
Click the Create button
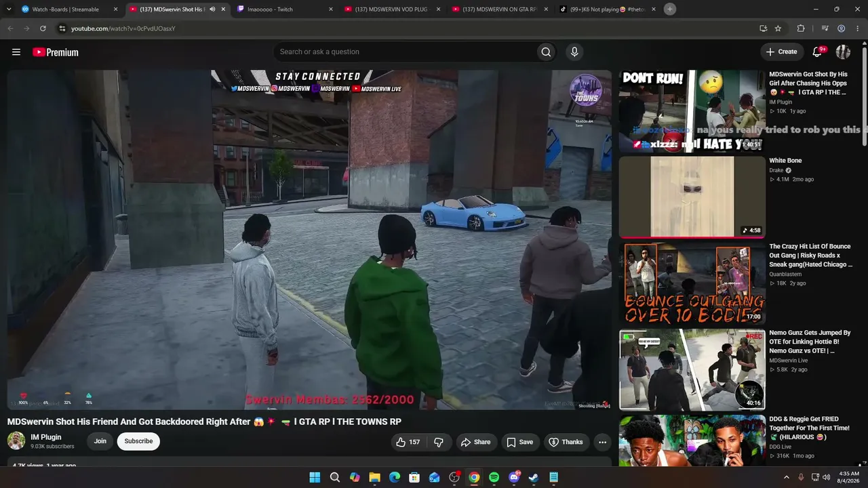click(781, 52)
